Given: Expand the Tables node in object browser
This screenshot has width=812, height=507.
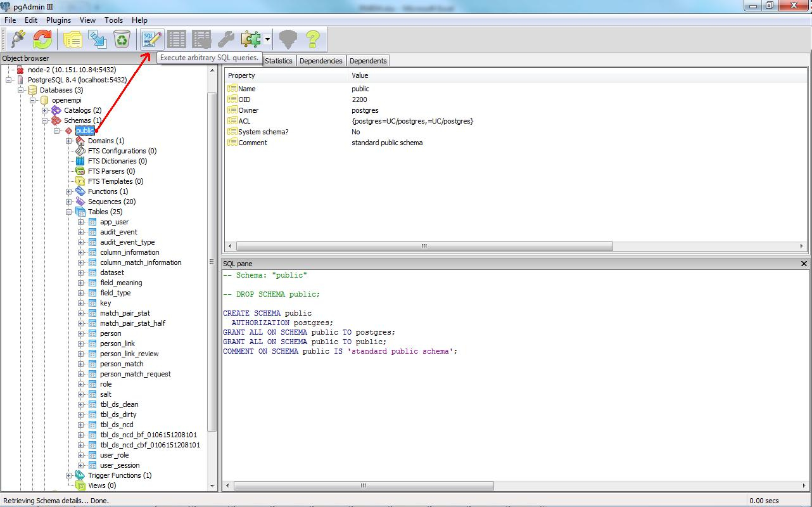Looking at the screenshot, I should [x=69, y=212].
